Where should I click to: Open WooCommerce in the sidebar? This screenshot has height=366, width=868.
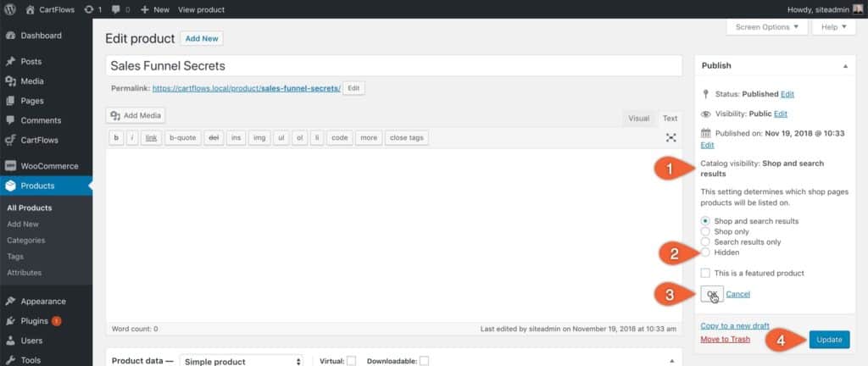pos(49,166)
